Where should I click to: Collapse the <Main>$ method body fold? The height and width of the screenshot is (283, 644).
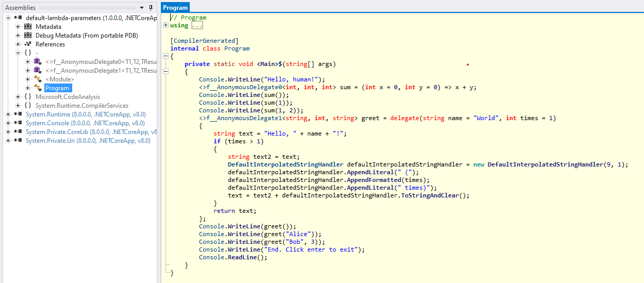(x=166, y=72)
